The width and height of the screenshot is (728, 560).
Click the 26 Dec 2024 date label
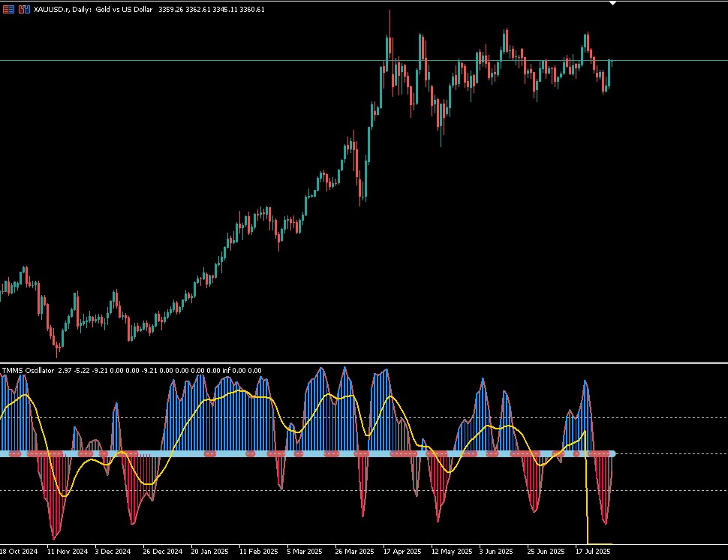tap(163, 552)
